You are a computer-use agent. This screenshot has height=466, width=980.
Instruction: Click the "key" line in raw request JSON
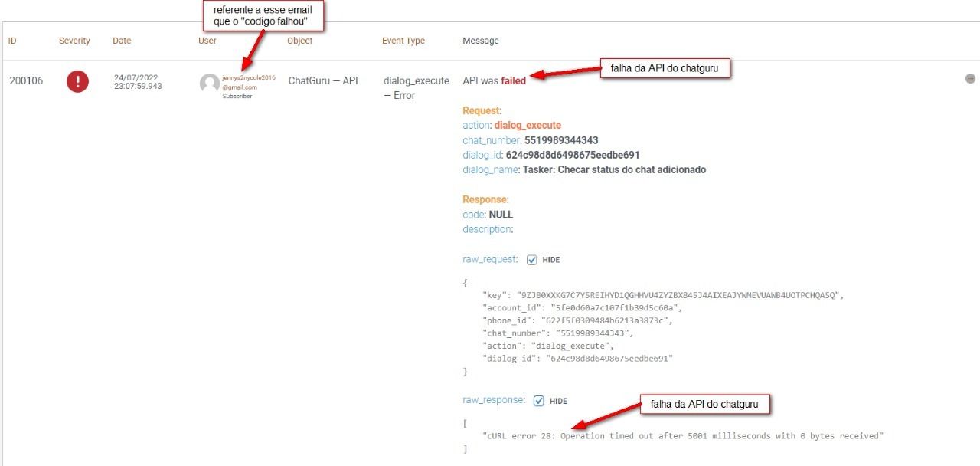[663, 295]
